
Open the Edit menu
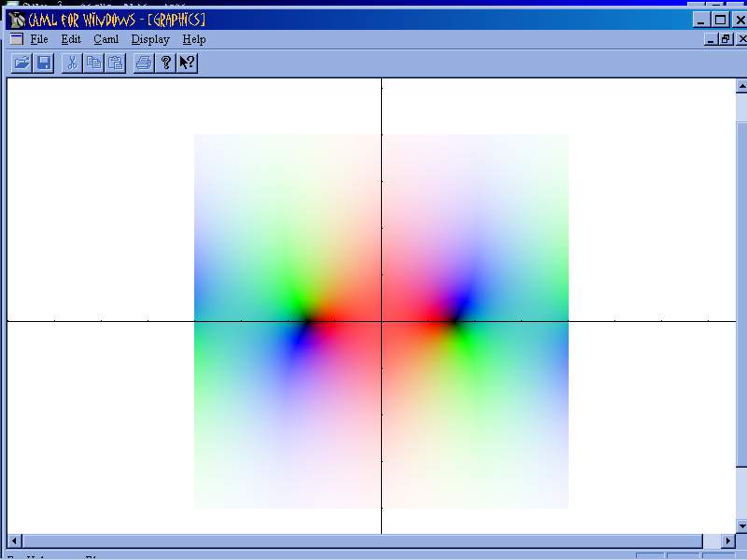click(71, 39)
